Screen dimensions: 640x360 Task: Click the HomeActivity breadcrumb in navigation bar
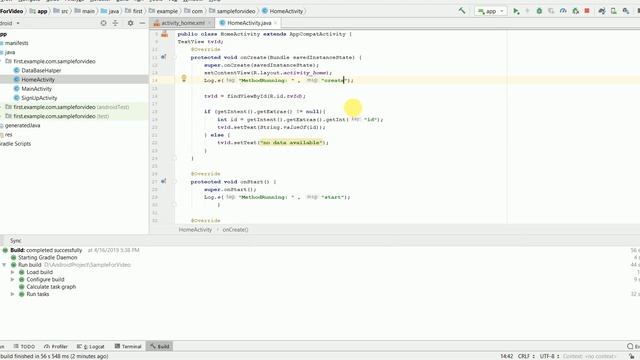point(283,11)
